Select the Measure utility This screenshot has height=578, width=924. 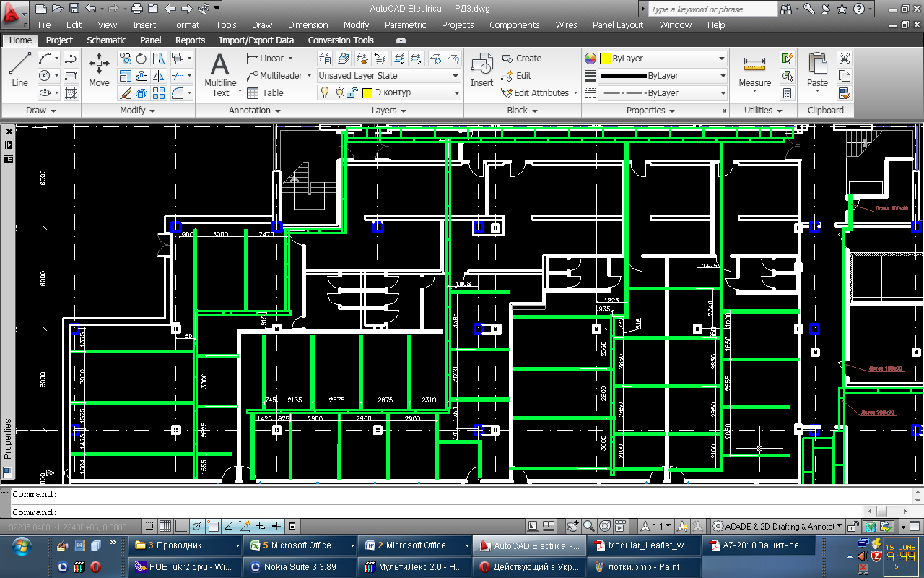coord(754,70)
